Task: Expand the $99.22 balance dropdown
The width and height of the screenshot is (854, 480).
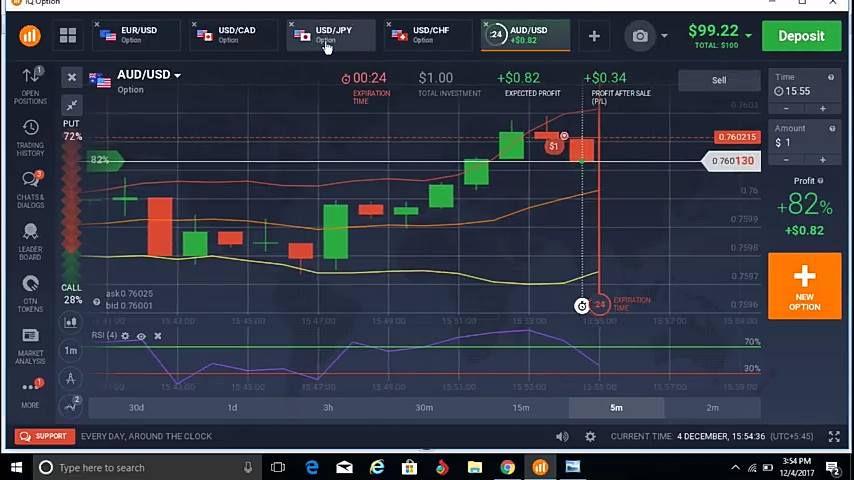Action: (x=749, y=35)
